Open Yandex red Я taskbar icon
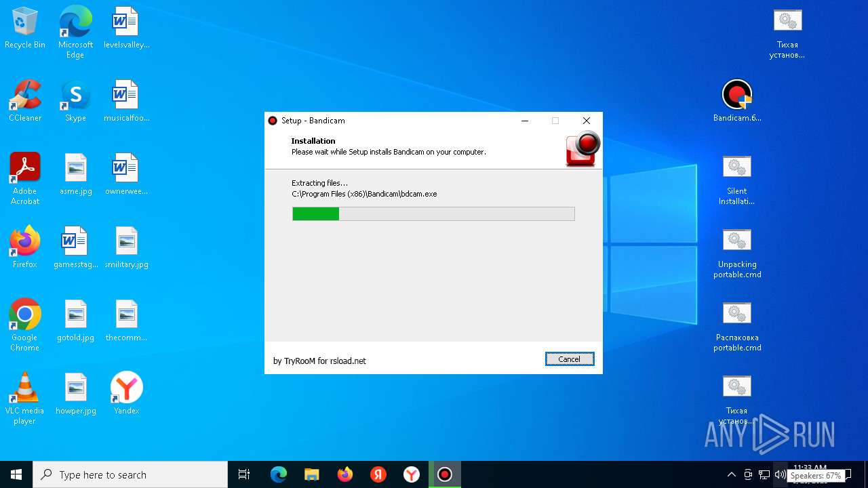This screenshot has height=488, width=868. click(378, 474)
